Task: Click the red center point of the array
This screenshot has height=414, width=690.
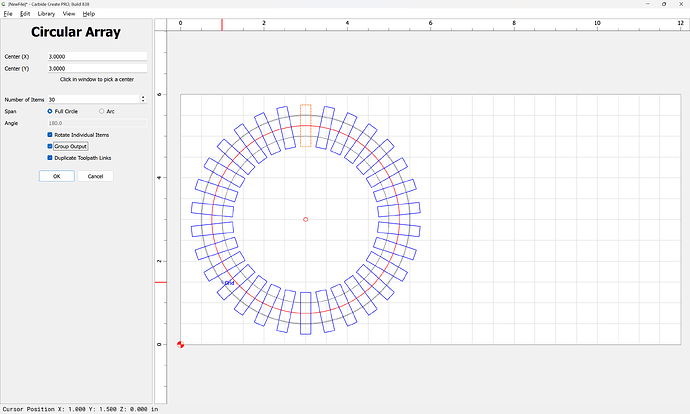Action: (x=305, y=219)
